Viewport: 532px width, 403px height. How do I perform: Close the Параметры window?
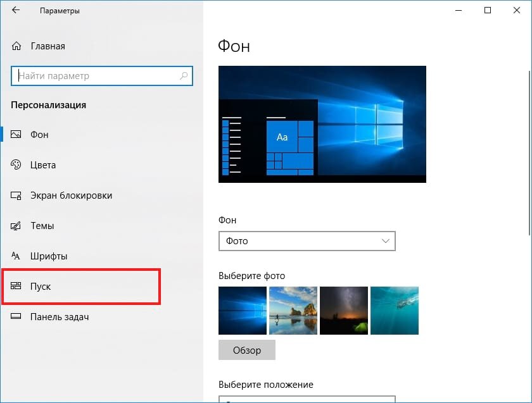[516, 10]
